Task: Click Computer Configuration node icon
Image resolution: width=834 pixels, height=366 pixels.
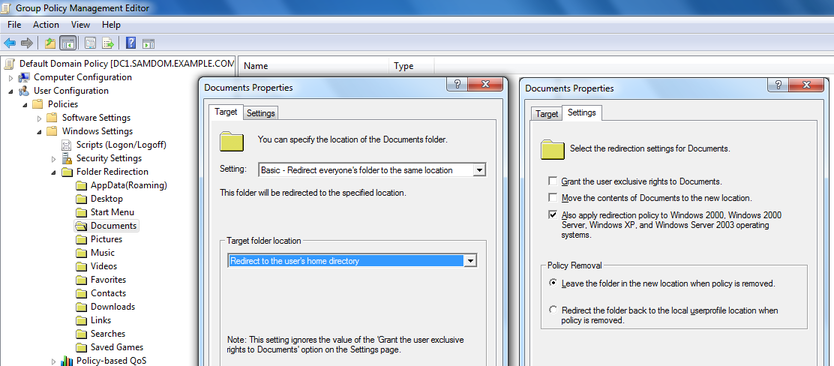Action: (24, 78)
